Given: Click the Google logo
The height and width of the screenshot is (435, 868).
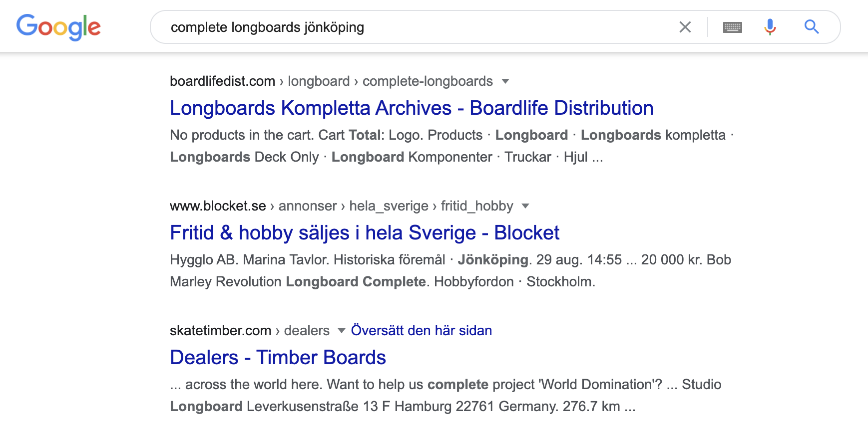Looking at the screenshot, I should click(58, 27).
